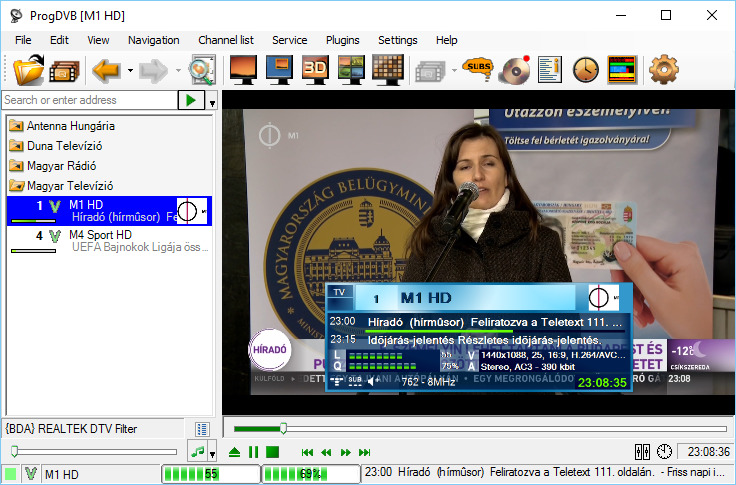Select the M4 Sport HD channel
This screenshot has height=485, width=736.
pyautogui.click(x=109, y=241)
